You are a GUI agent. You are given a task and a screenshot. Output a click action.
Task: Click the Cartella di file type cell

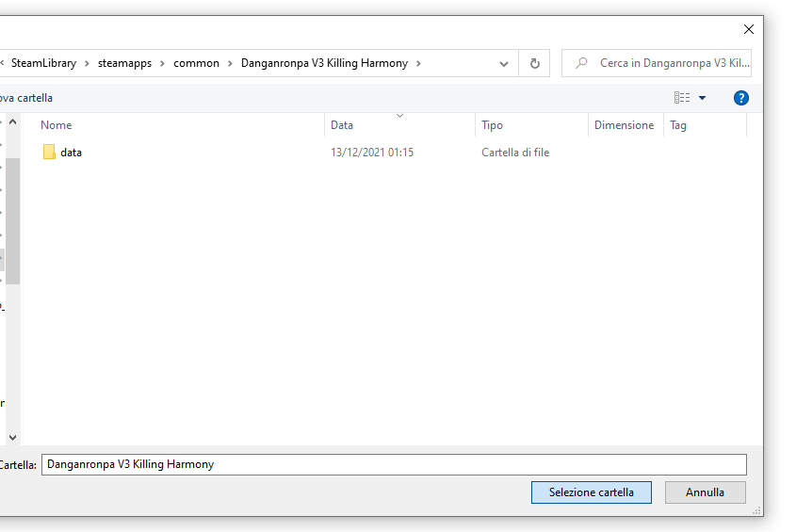(x=515, y=153)
